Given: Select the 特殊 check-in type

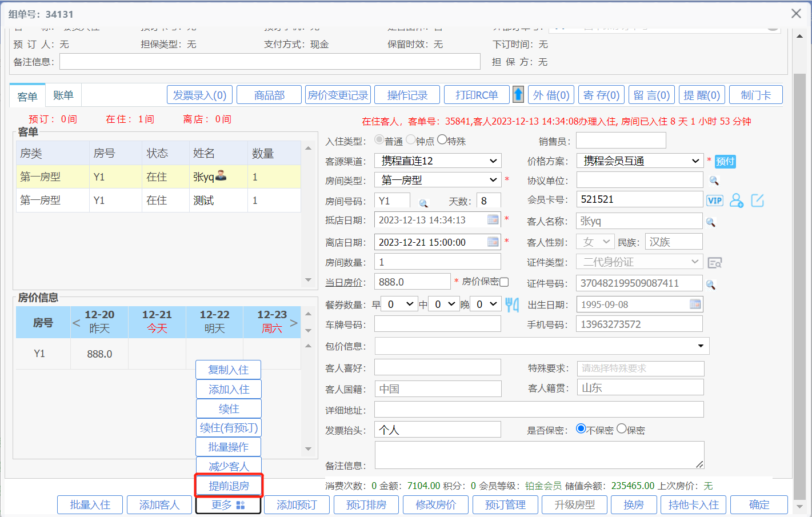Looking at the screenshot, I should coord(442,139).
